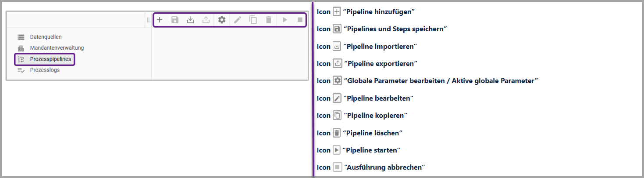Click the play icon beside "Pipeline starten"

pyautogui.click(x=337, y=150)
